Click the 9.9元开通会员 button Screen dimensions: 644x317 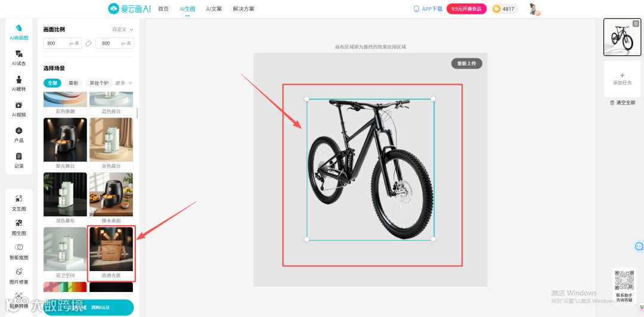pyautogui.click(x=466, y=8)
